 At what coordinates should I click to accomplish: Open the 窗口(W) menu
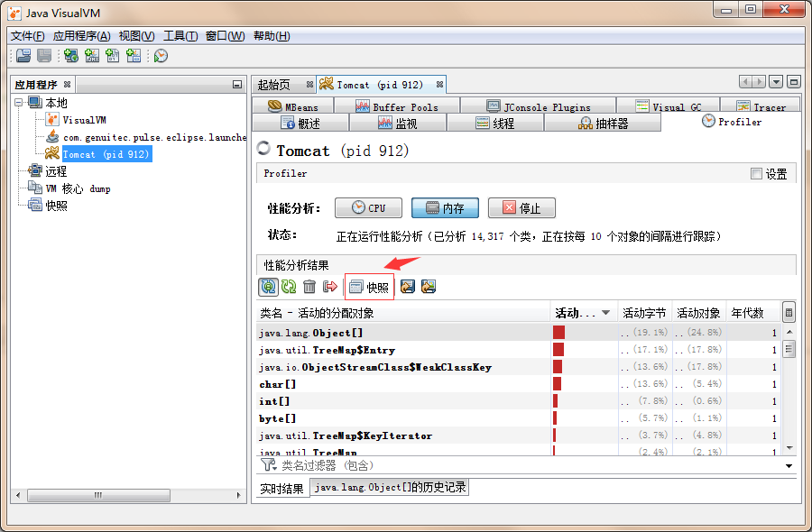[x=225, y=36]
